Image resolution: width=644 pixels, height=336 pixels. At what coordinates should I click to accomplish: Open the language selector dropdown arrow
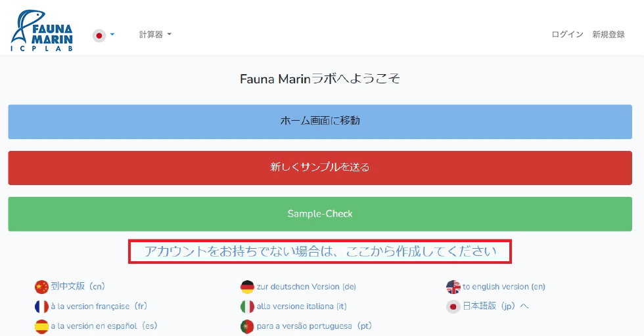pos(112,35)
